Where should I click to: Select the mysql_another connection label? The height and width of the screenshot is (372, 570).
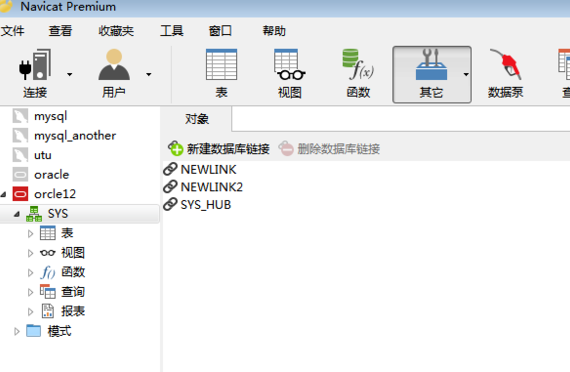click(75, 136)
